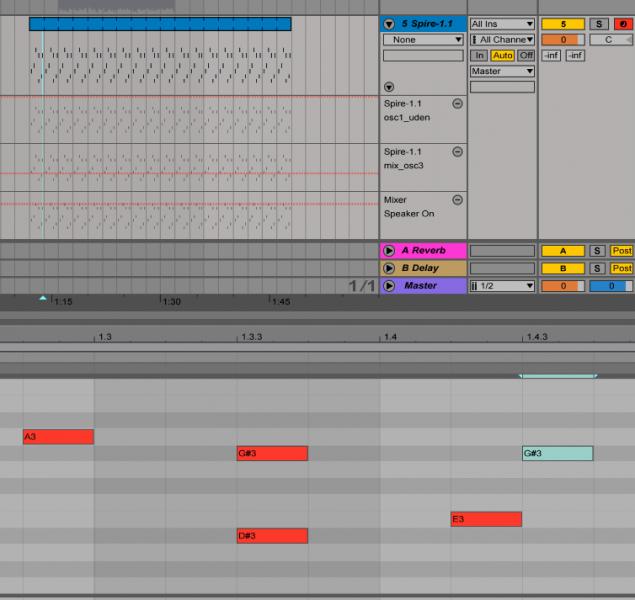Open the All Channels input channel dropdown
This screenshot has height=600, width=635.
(x=502, y=40)
